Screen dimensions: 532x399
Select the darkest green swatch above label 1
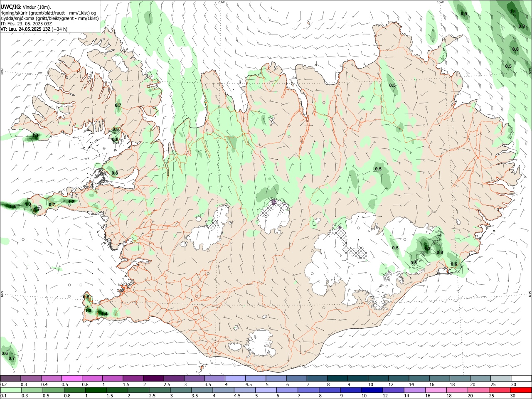click(x=96, y=390)
